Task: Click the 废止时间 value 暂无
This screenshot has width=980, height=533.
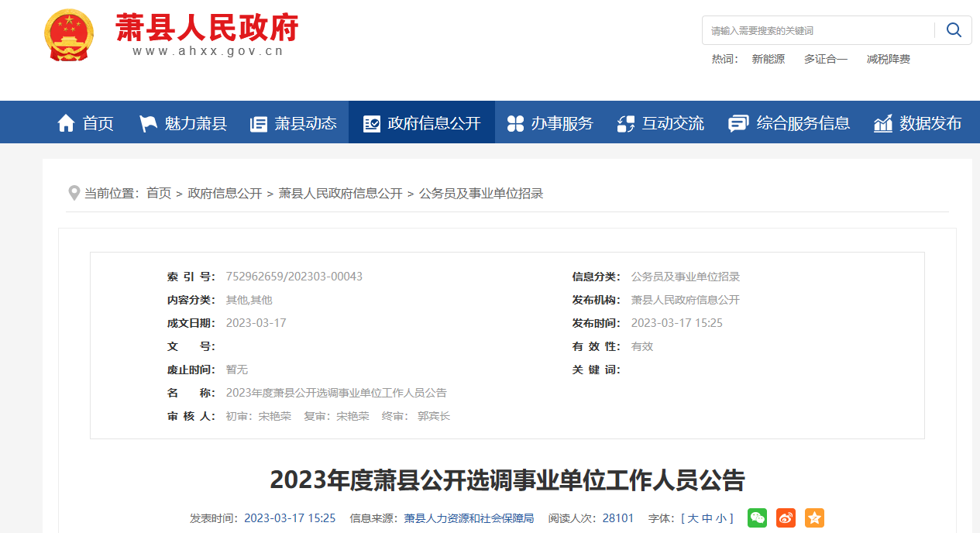Action: point(236,370)
